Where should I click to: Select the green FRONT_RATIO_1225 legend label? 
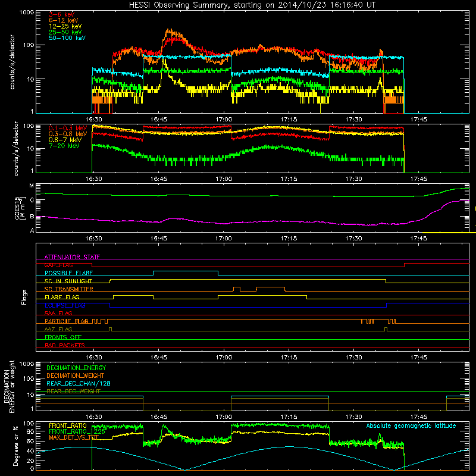pos(77,432)
